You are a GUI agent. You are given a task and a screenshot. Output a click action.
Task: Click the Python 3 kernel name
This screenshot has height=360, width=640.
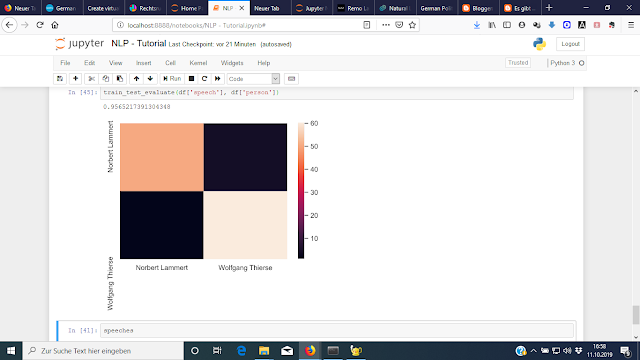pyautogui.click(x=562, y=63)
